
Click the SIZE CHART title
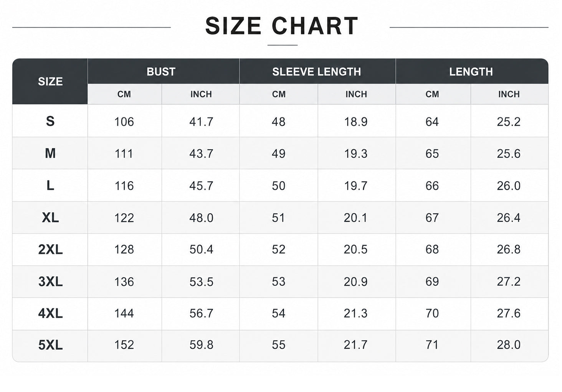coord(282,26)
